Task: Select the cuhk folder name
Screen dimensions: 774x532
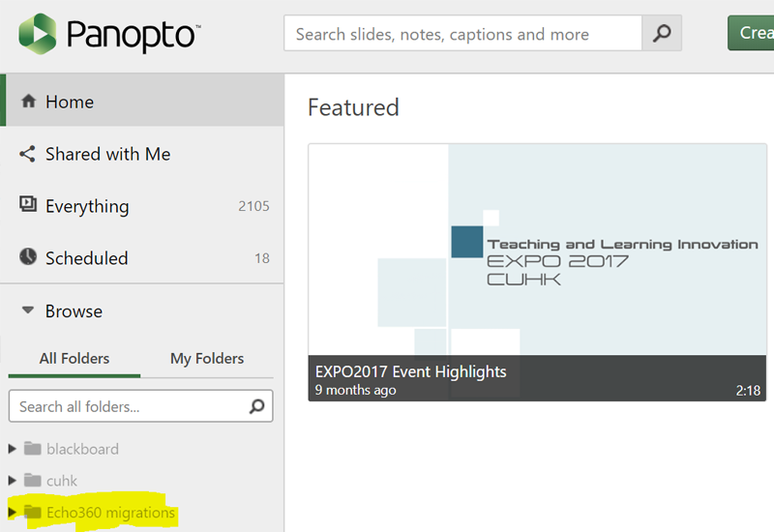Action: pyautogui.click(x=62, y=481)
